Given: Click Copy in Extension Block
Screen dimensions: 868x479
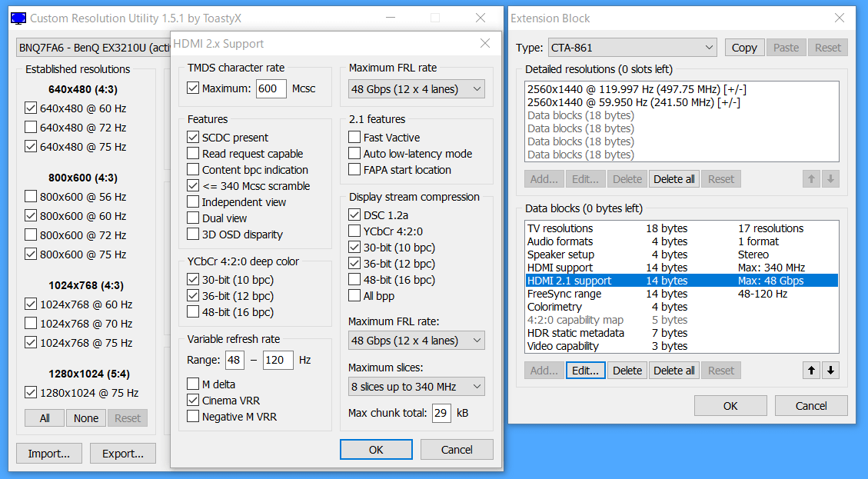Looking at the screenshot, I should [x=744, y=48].
